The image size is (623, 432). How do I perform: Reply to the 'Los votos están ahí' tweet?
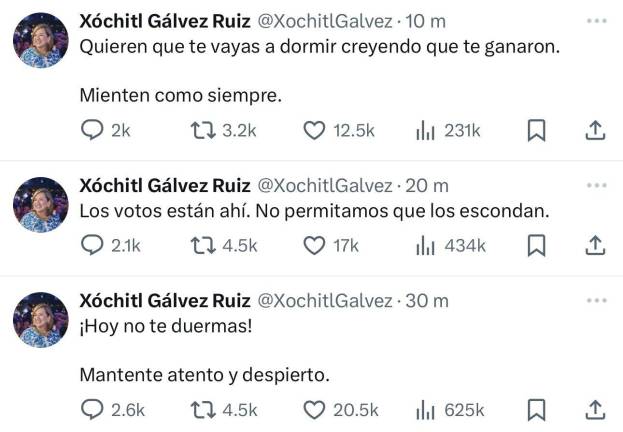pyautogui.click(x=91, y=245)
